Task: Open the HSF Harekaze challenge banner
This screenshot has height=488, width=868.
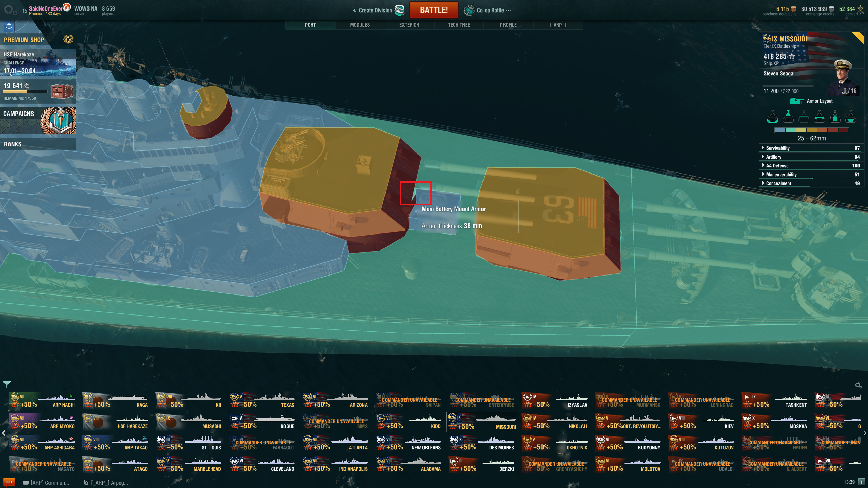Action: pos(38,62)
